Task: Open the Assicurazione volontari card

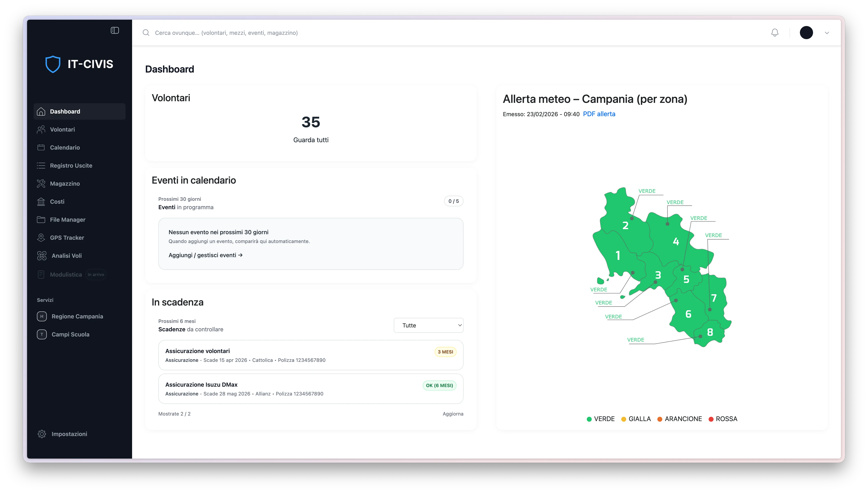Action: click(311, 355)
